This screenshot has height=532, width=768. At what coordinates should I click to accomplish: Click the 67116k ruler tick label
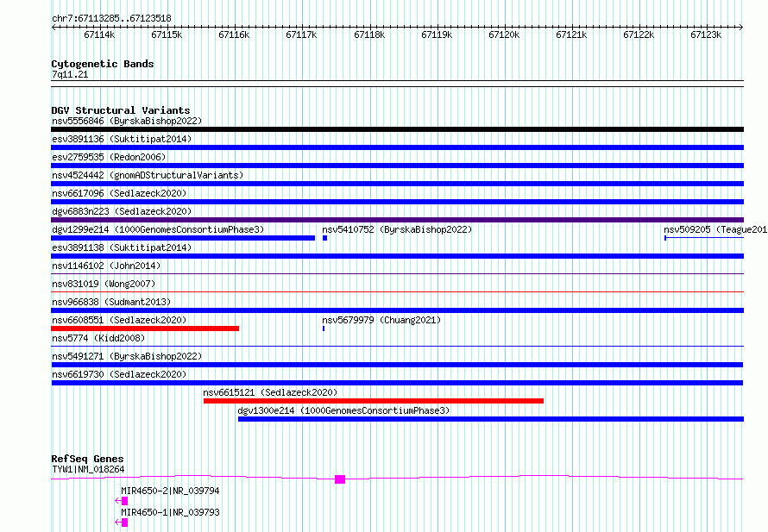click(x=234, y=34)
